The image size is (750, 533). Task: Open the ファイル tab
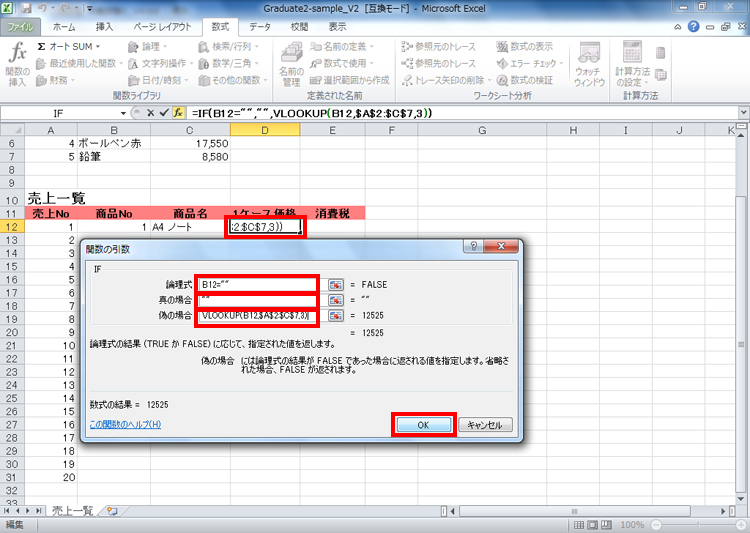click(21, 27)
